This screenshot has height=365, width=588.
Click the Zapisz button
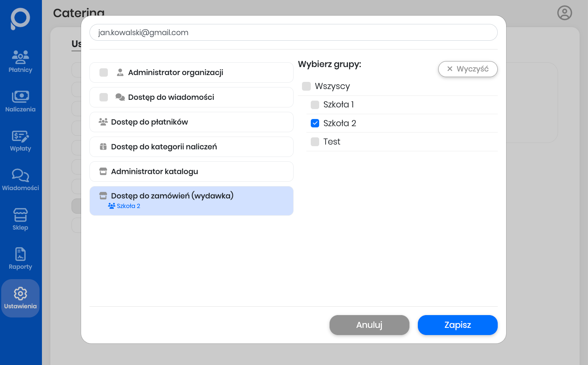(x=457, y=325)
